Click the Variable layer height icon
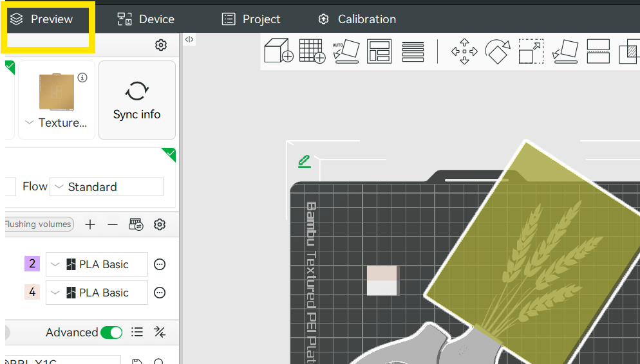Screen dimensions: 640x364 point(413,51)
